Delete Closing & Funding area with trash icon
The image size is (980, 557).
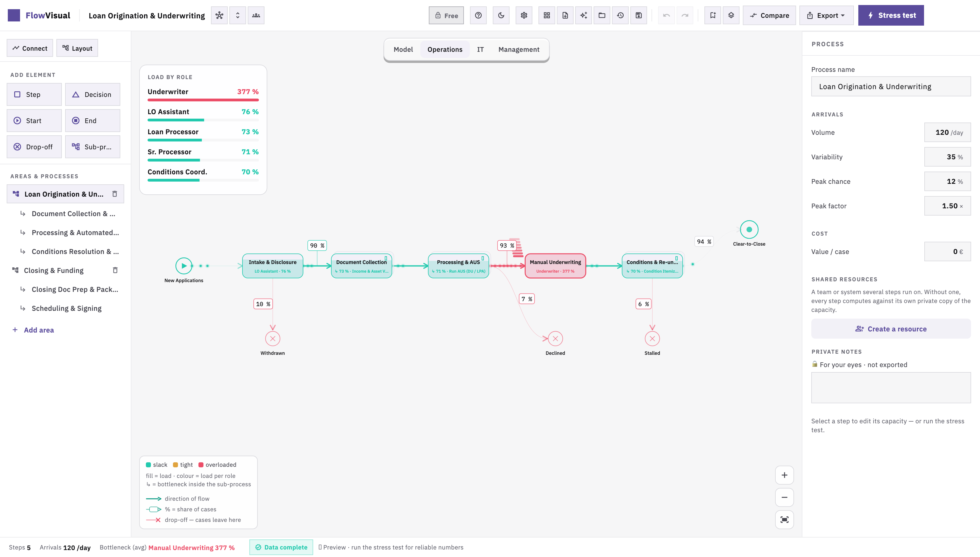tap(115, 270)
